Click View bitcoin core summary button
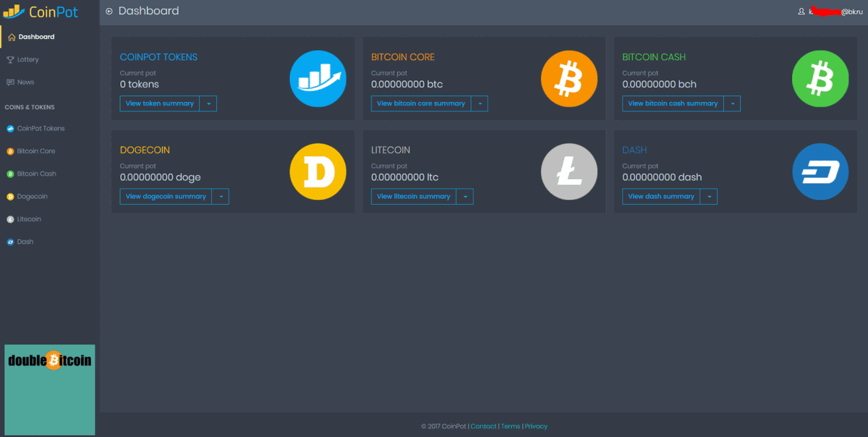The width and height of the screenshot is (868, 437). click(x=421, y=103)
